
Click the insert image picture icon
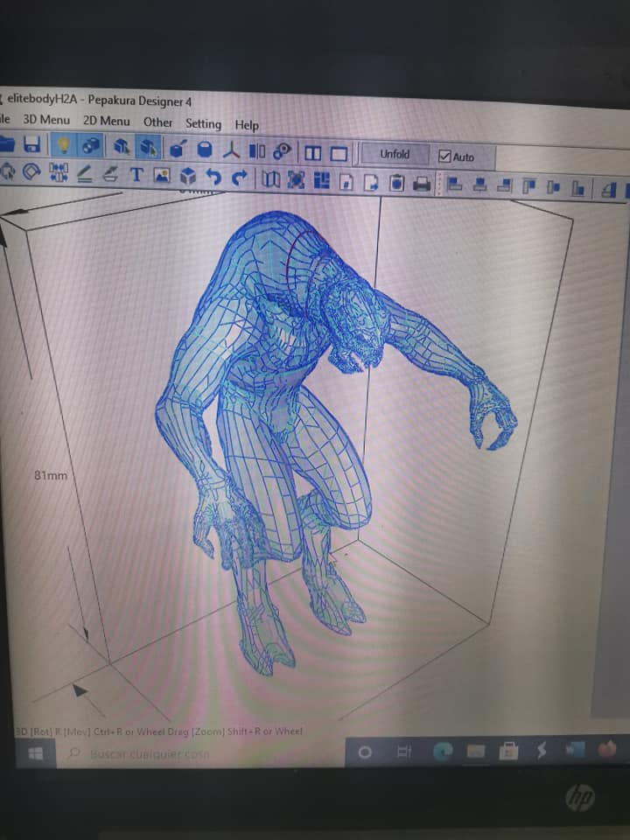(162, 175)
